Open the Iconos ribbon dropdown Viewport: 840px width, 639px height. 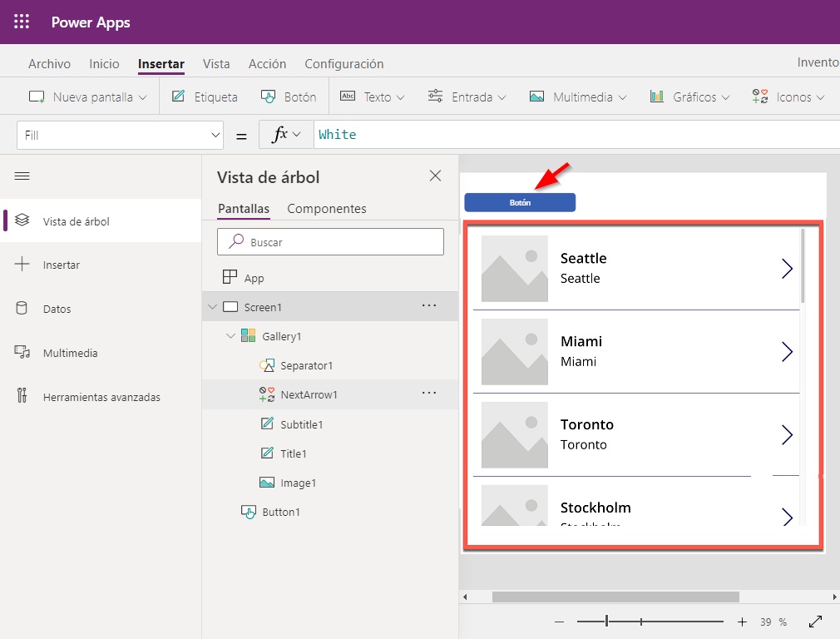pos(788,97)
